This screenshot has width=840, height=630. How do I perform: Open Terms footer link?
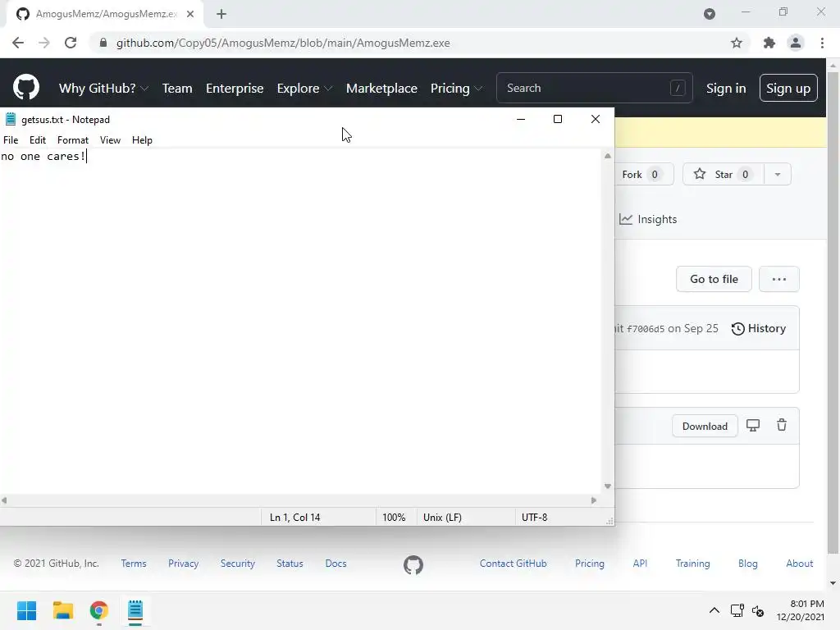pyautogui.click(x=134, y=564)
